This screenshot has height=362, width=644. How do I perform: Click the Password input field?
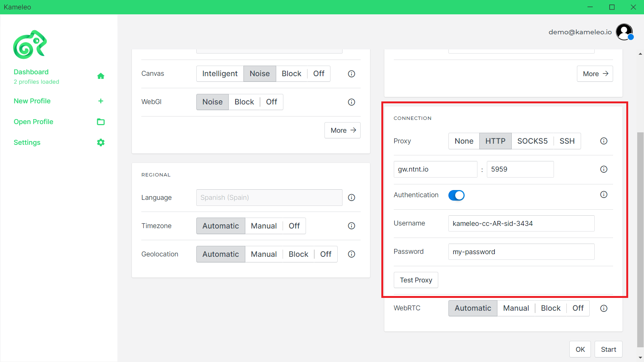coord(522,252)
